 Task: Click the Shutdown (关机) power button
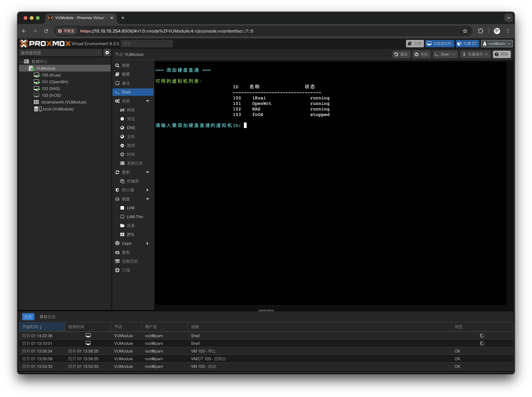click(421, 54)
